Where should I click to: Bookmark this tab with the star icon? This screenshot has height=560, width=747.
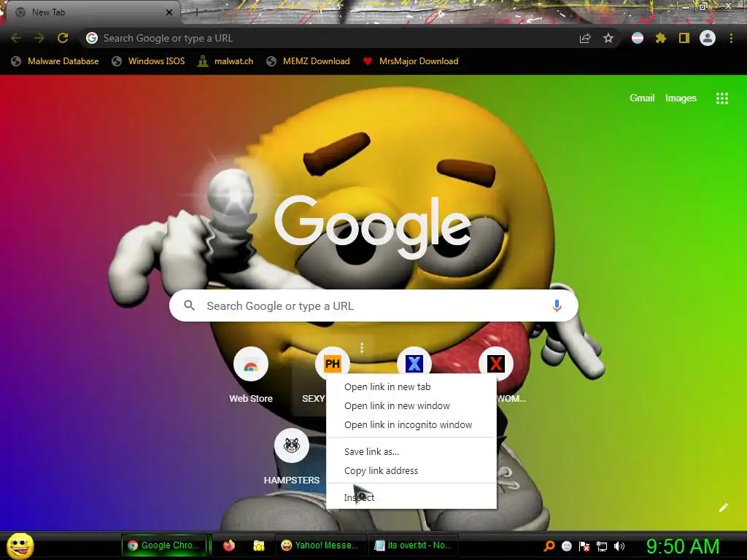coord(608,38)
